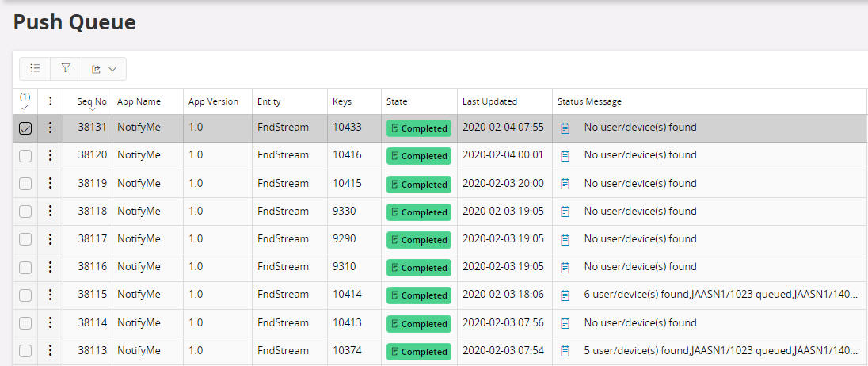
Task: Open the column header three-dot menu
Action: pos(50,101)
